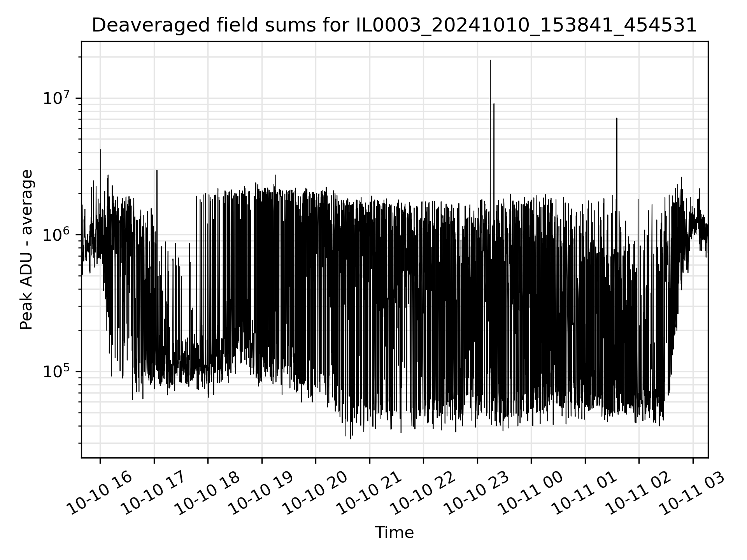This screenshot has height=560, width=747.
Task: Click the '10-10 17' x-axis tick label
Action: (x=153, y=494)
